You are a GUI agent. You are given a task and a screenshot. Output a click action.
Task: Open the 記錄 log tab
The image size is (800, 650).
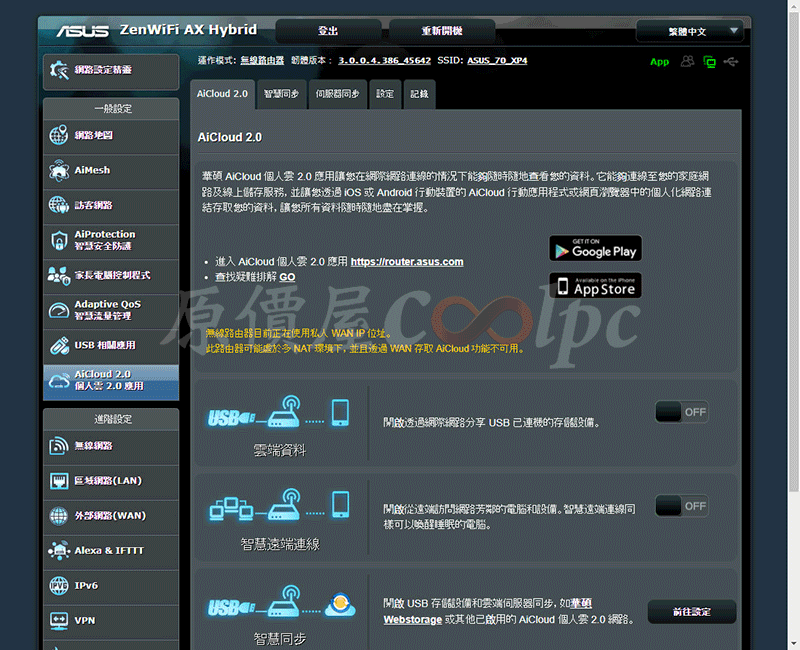pos(419,94)
